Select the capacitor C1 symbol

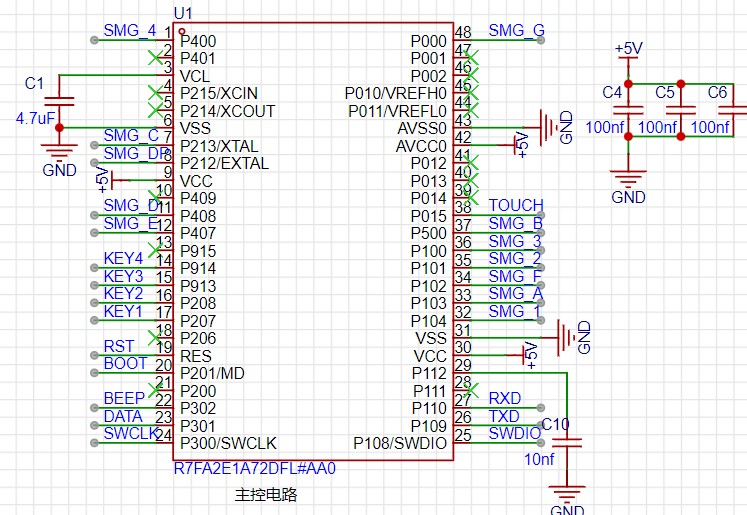[x=59, y=101]
